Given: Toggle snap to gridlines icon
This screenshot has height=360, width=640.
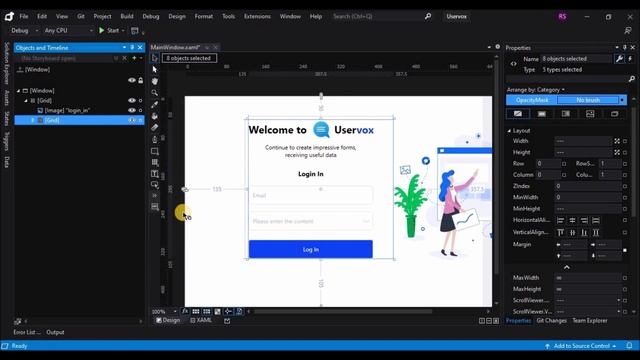Looking at the screenshot, I should pyautogui.click(x=207, y=311).
